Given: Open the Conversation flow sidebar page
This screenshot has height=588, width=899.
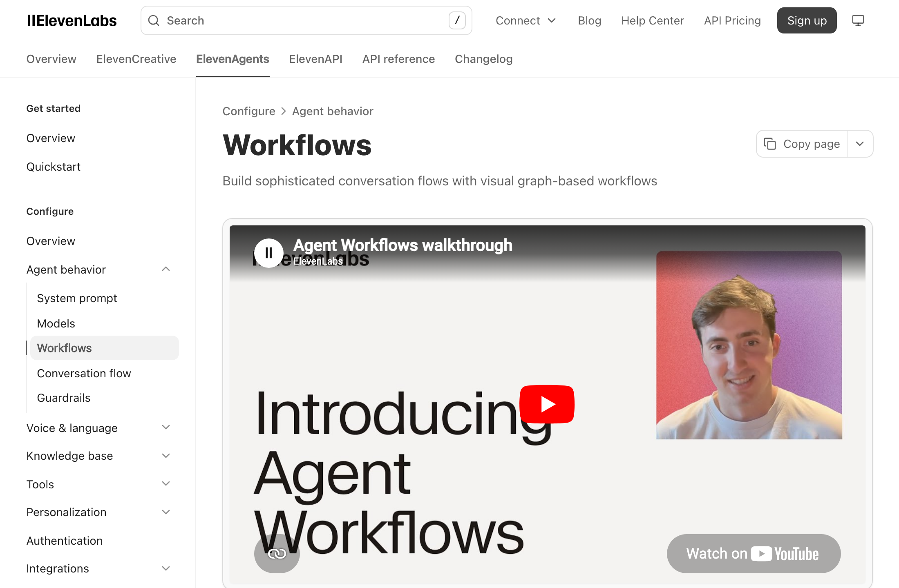Looking at the screenshot, I should click(84, 373).
